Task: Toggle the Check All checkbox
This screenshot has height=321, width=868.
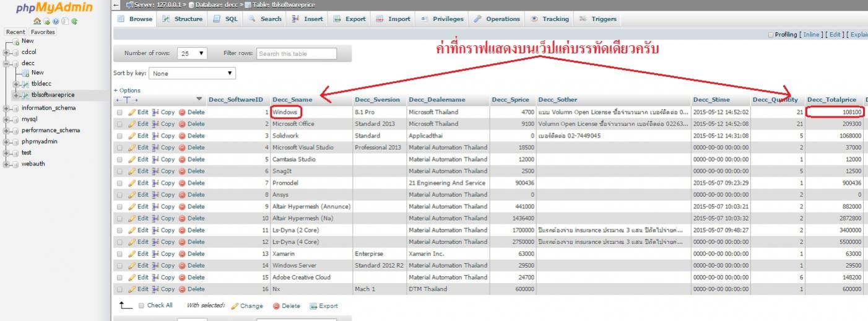Action: [x=142, y=305]
